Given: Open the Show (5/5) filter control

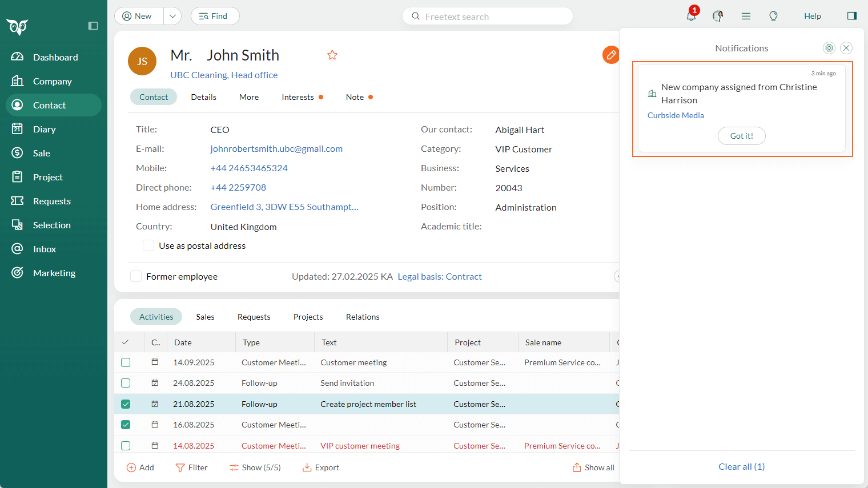Looking at the screenshot, I should [x=255, y=467].
